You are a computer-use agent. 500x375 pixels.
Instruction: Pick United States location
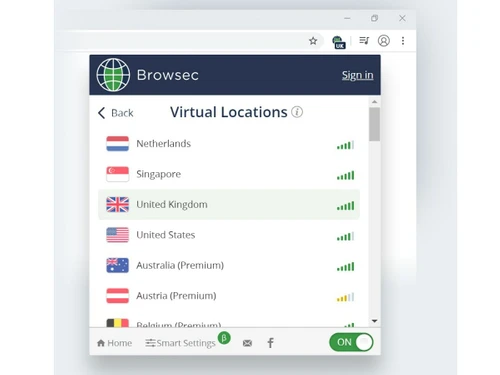(x=229, y=235)
